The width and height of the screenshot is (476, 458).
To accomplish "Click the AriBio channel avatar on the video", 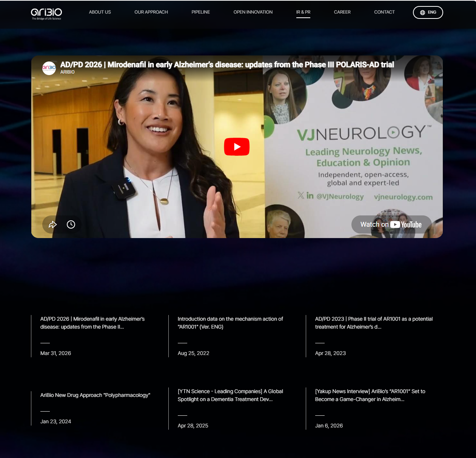I will coord(49,68).
